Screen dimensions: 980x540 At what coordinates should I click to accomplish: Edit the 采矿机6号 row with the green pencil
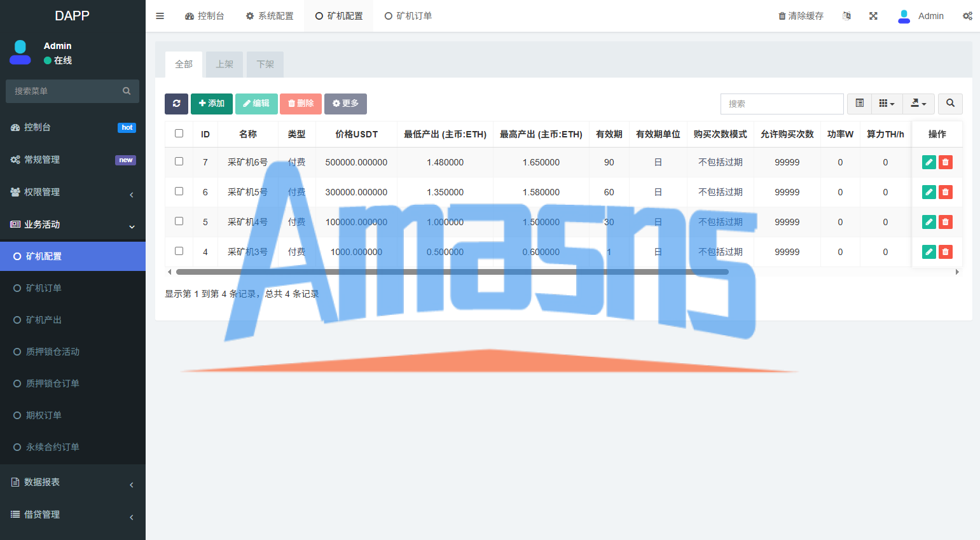coord(929,162)
